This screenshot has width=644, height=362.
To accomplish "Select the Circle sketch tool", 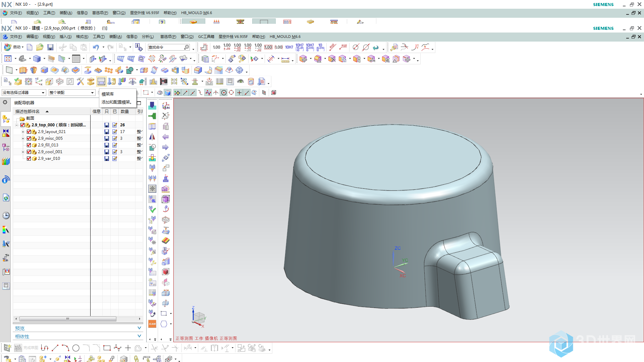I will pyautogui.click(x=76, y=348).
